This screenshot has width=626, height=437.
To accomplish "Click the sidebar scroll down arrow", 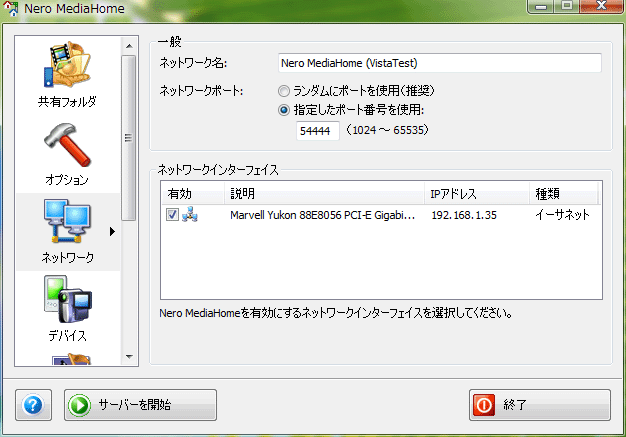I will coord(129,356).
